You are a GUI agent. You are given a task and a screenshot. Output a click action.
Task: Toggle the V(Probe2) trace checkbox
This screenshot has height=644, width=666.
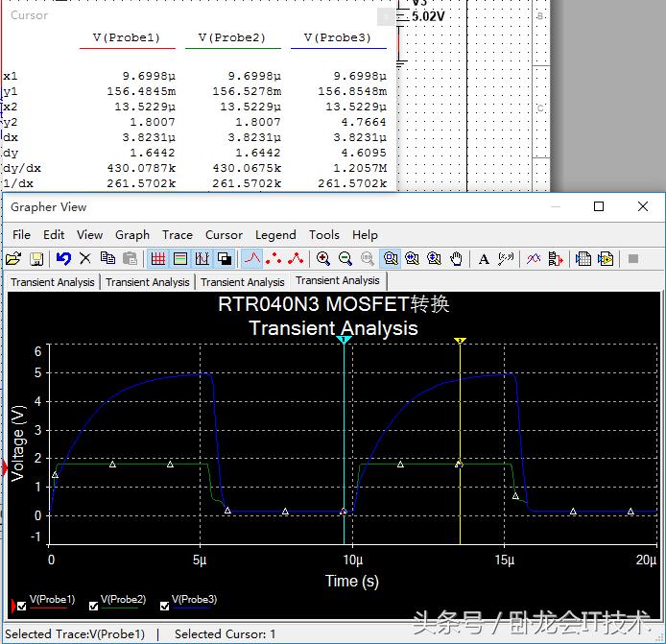click(x=93, y=606)
